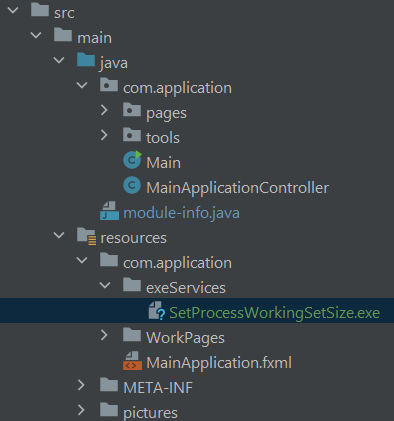Click the exeServices folder icon
Screen dimensions: 394x421
coord(132,285)
